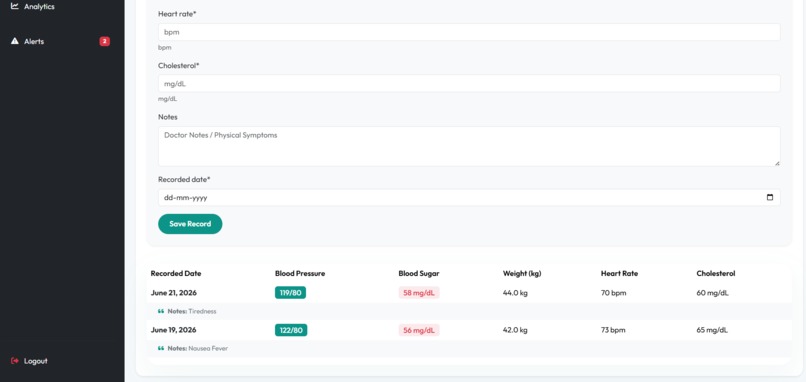Click the 122/80 blood pressure badge
This screenshot has height=382, width=806.
(x=291, y=330)
